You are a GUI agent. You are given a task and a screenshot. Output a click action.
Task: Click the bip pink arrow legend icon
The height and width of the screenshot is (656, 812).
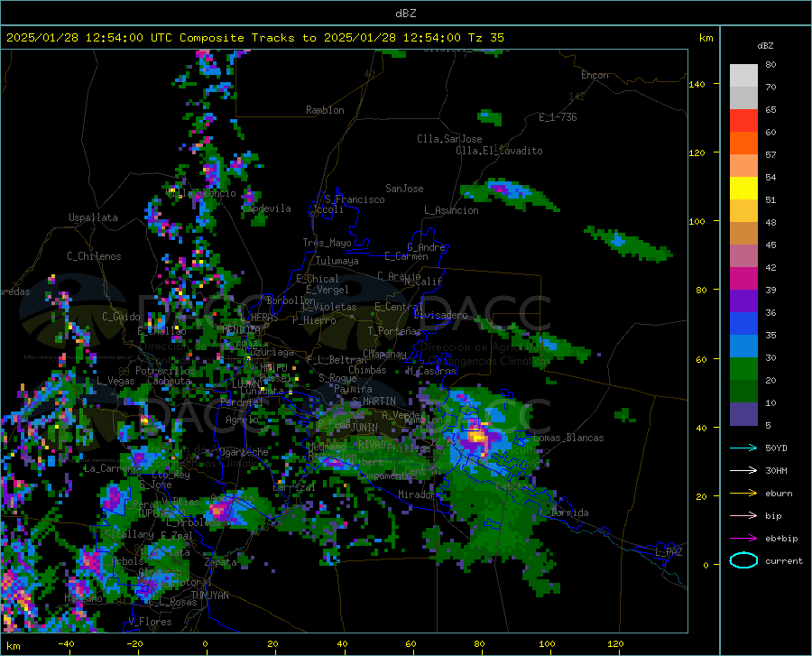743,516
